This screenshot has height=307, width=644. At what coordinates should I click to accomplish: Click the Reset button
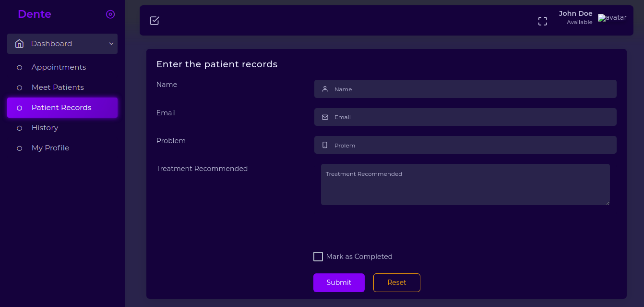(397, 282)
